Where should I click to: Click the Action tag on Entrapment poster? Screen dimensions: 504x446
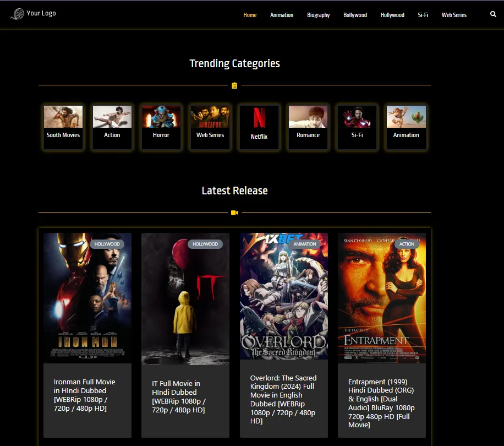pos(407,244)
